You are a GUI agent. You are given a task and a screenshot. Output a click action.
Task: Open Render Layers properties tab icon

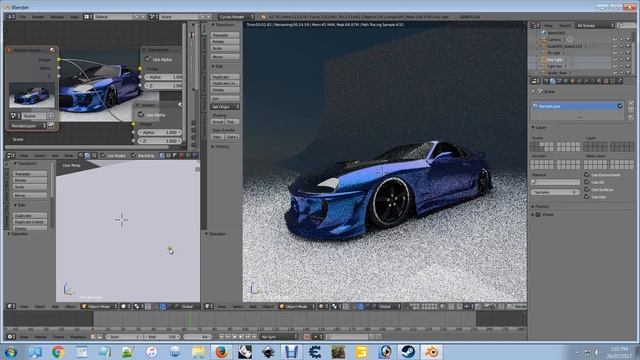(553, 81)
